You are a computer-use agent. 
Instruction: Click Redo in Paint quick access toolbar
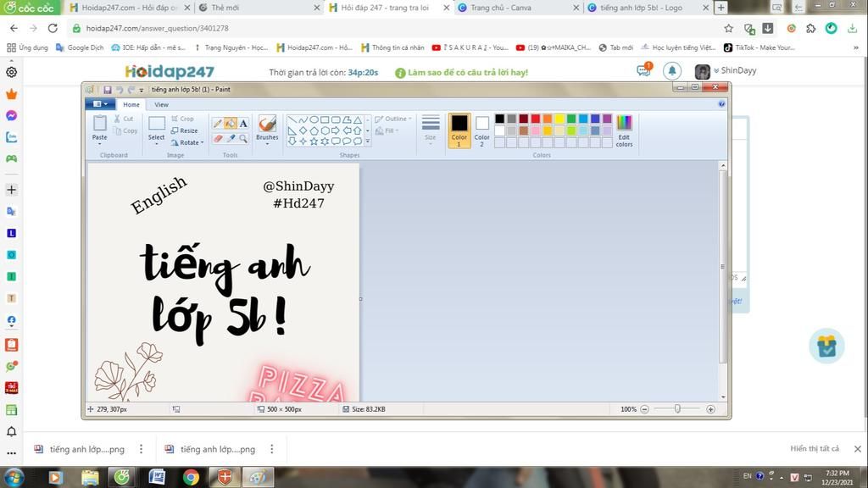(131, 90)
